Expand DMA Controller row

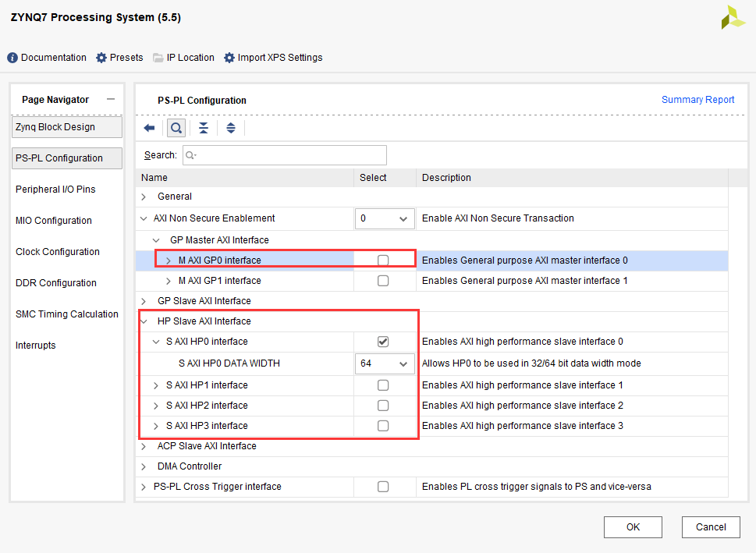pyautogui.click(x=144, y=466)
